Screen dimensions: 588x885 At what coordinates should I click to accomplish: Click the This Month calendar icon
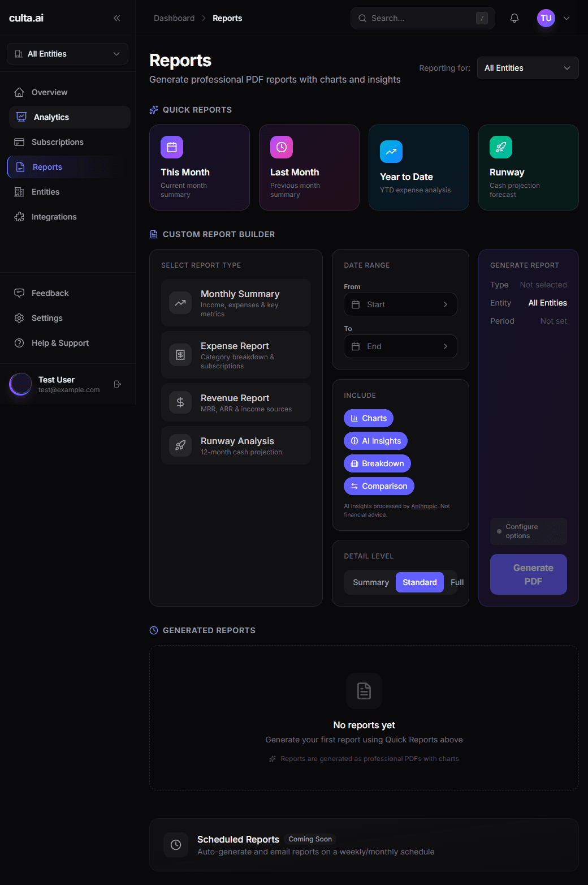[171, 147]
